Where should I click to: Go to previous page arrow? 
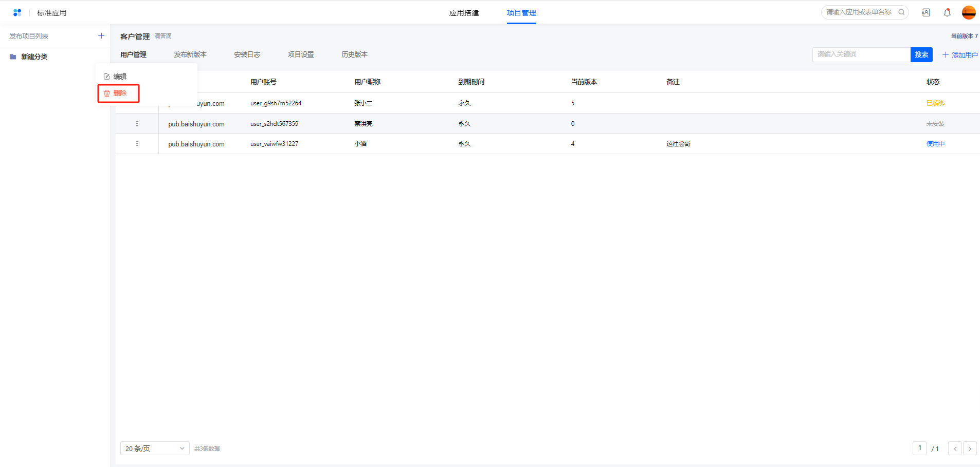pyautogui.click(x=955, y=449)
